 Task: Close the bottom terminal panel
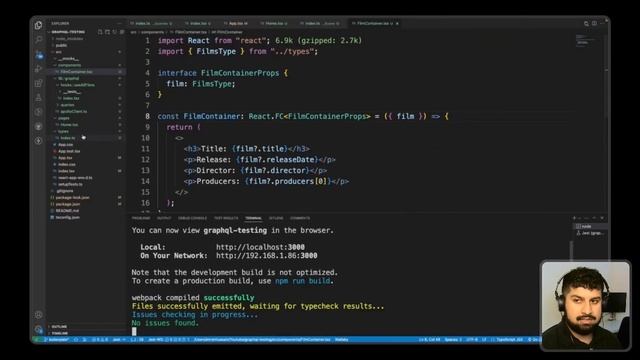click(602, 218)
